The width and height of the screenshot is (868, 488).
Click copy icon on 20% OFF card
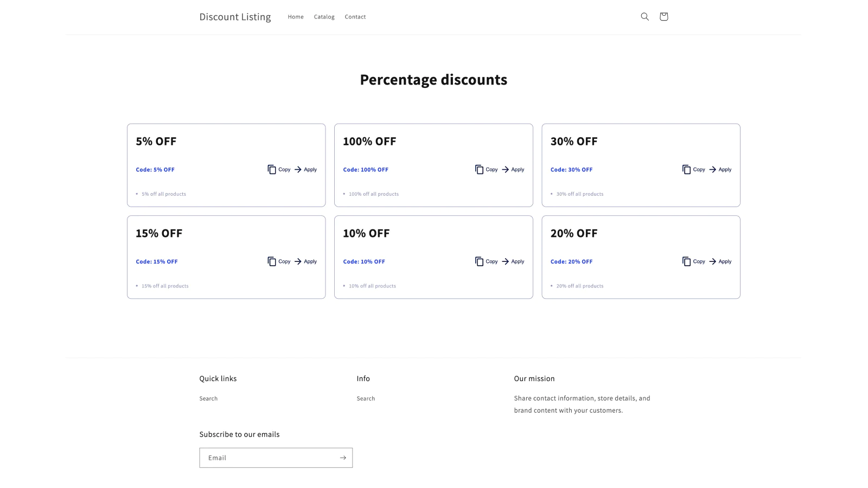pyautogui.click(x=686, y=261)
